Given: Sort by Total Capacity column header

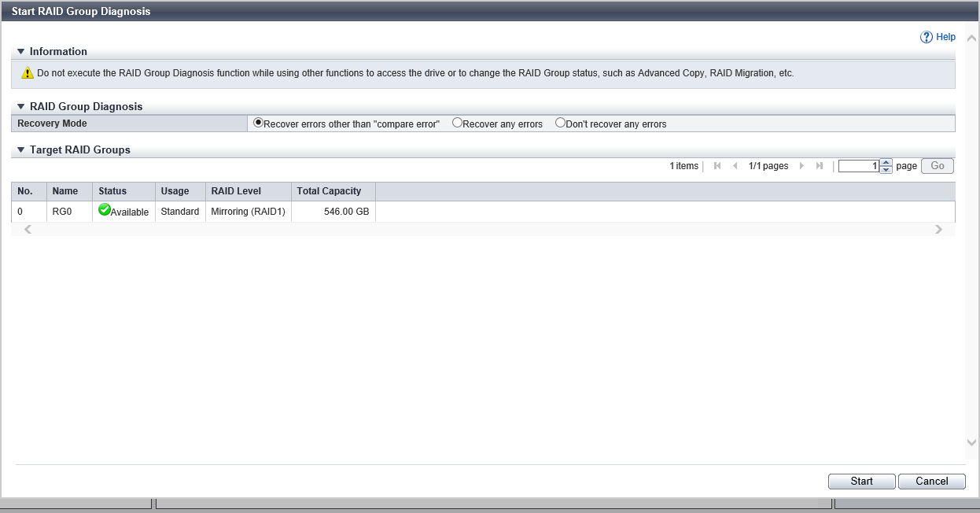Looking at the screenshot, I should tap(329, 191).
